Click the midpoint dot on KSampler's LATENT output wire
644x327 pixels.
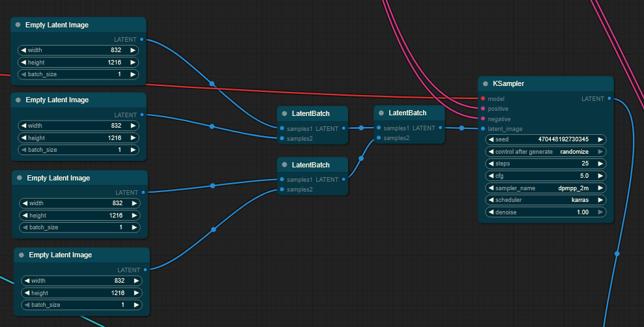(617, 253)
